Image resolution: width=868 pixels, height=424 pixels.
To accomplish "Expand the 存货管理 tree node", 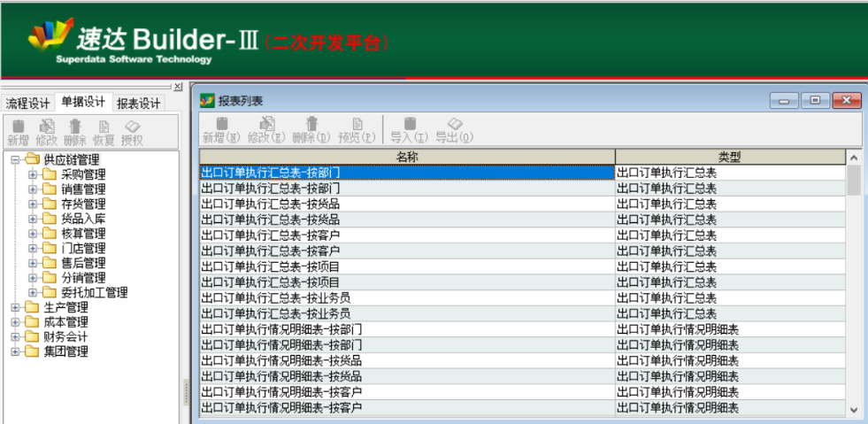I will 33,204.
